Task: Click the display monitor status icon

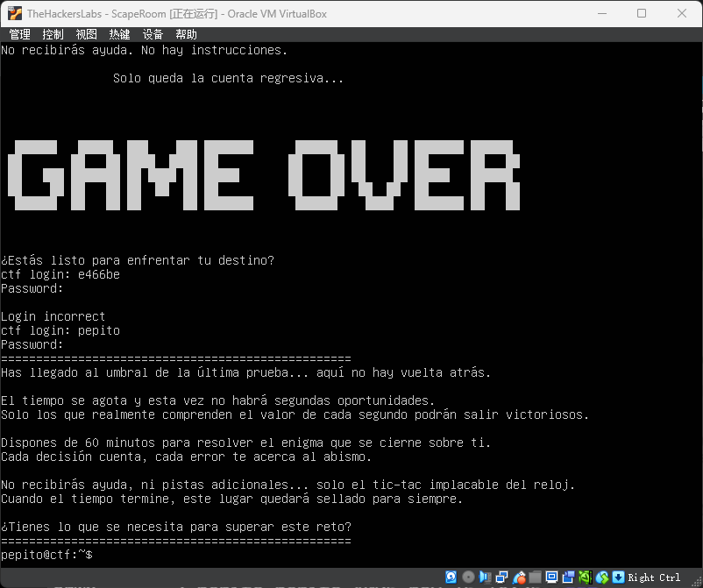Action: point(552,577)
